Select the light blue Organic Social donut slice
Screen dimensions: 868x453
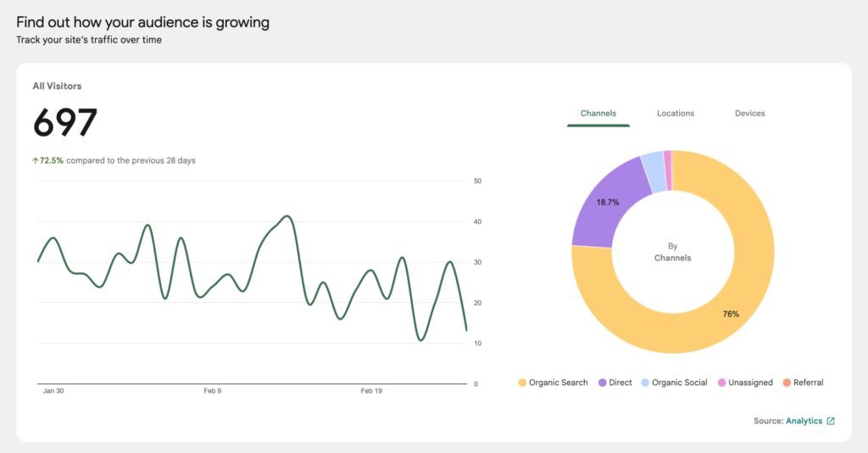(x=652, y=160)
